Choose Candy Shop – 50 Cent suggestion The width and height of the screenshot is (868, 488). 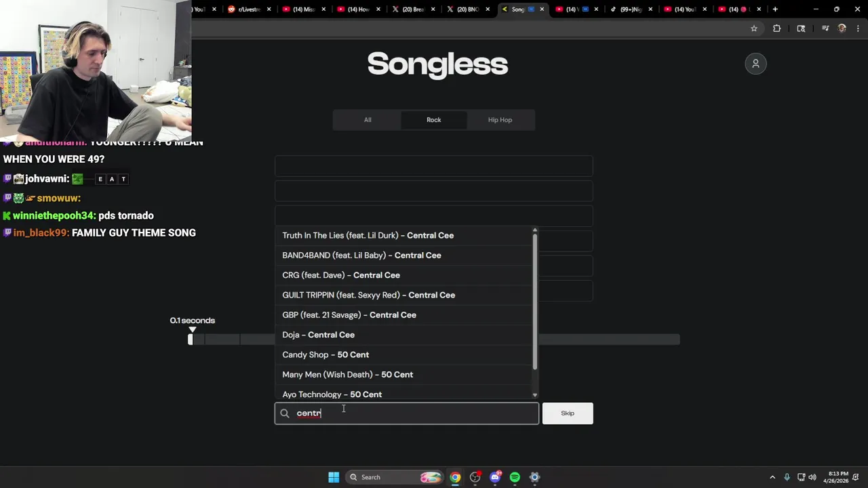point(403,354)
